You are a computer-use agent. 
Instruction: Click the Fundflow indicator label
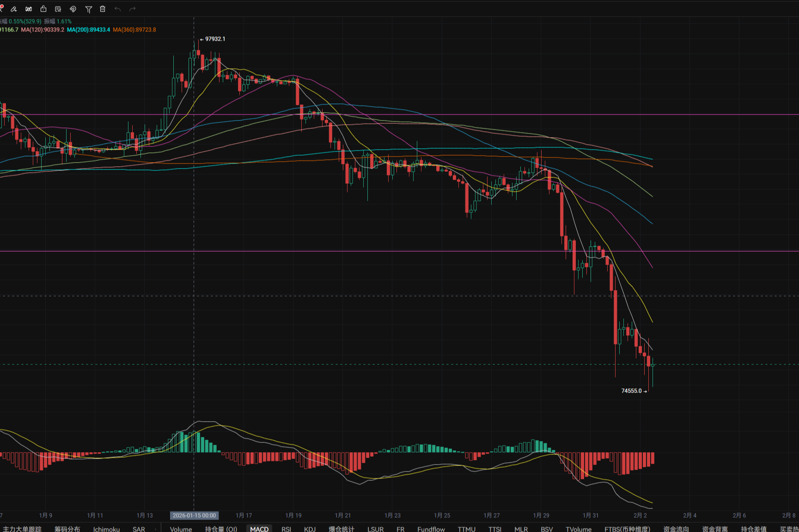coord(431,529)
